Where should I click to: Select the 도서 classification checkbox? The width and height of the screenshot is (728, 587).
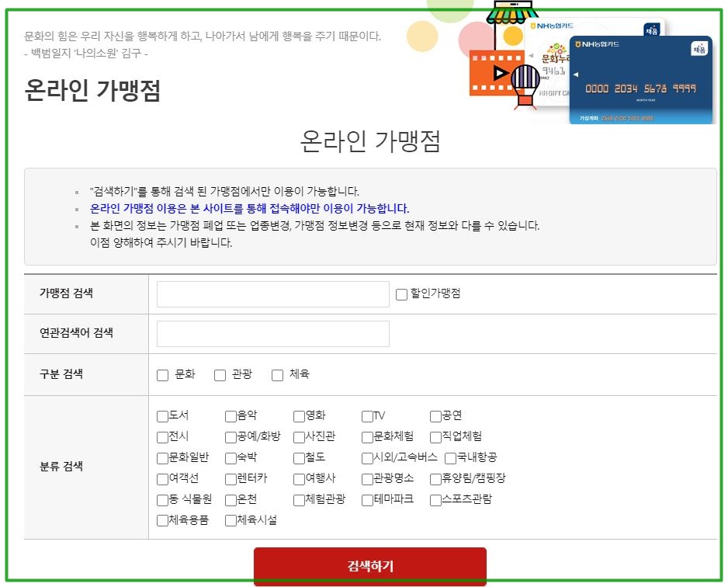pyautogui.click(x=161, y=416)
